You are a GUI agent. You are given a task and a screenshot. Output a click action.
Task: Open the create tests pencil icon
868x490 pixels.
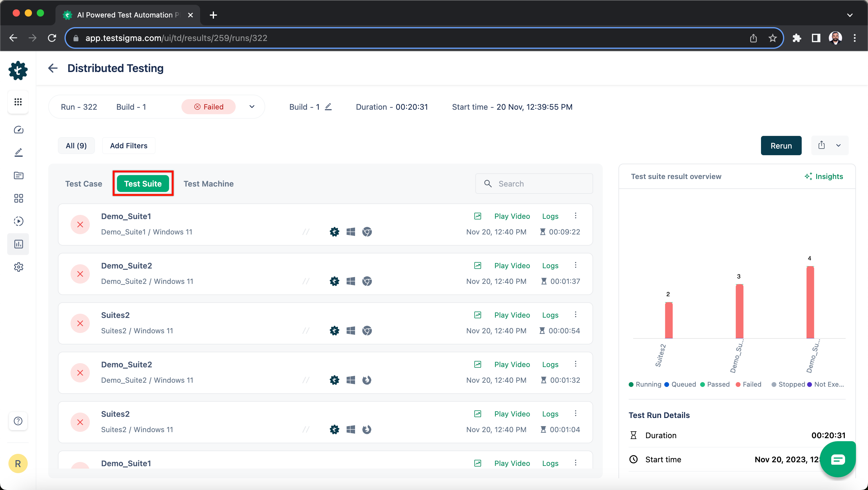point(18,153)
